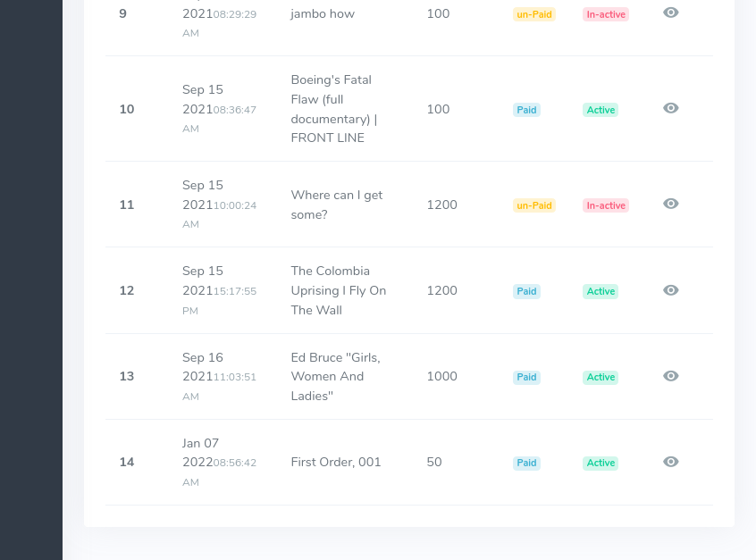Click the In-active badge in row 9

pyautogui.click(x=606, y=14)
